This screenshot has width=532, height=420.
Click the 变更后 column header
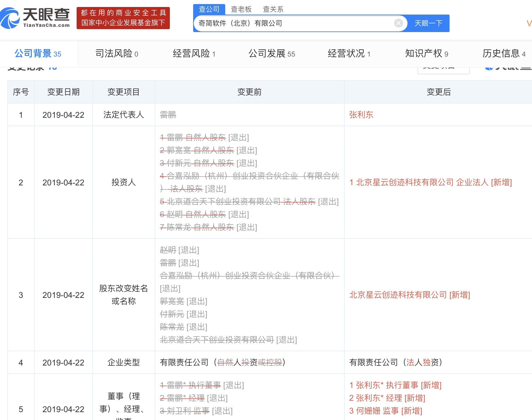pyautogui.click(x=439, y=92)
